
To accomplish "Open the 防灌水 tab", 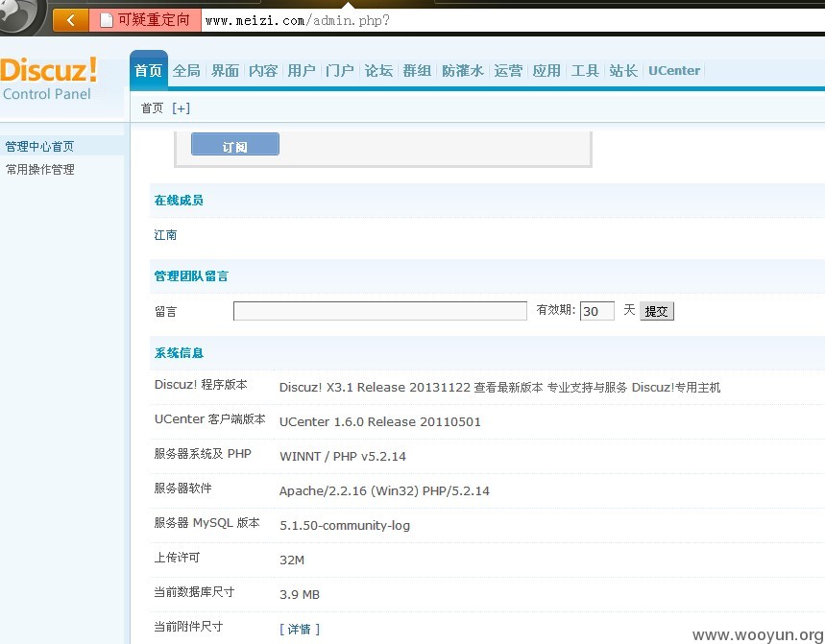I will pyautogui.click(x=463, y=70).
